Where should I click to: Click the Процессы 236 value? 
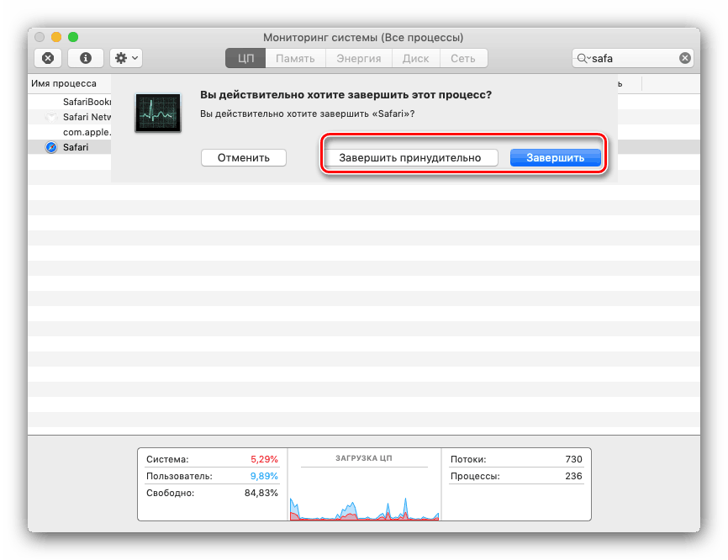(x=573, y=476)
